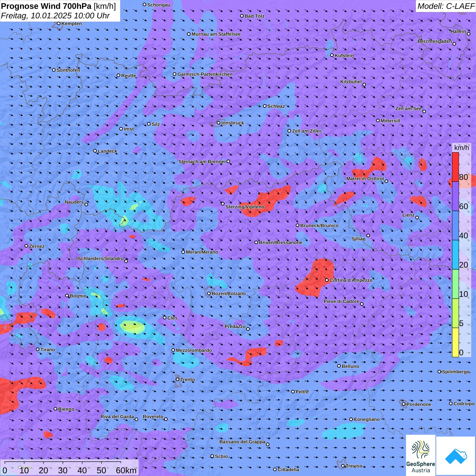The width and height of the screenshot is (476, 476).
Task: Click the Lienz city marker
Action: coord(417,218)
